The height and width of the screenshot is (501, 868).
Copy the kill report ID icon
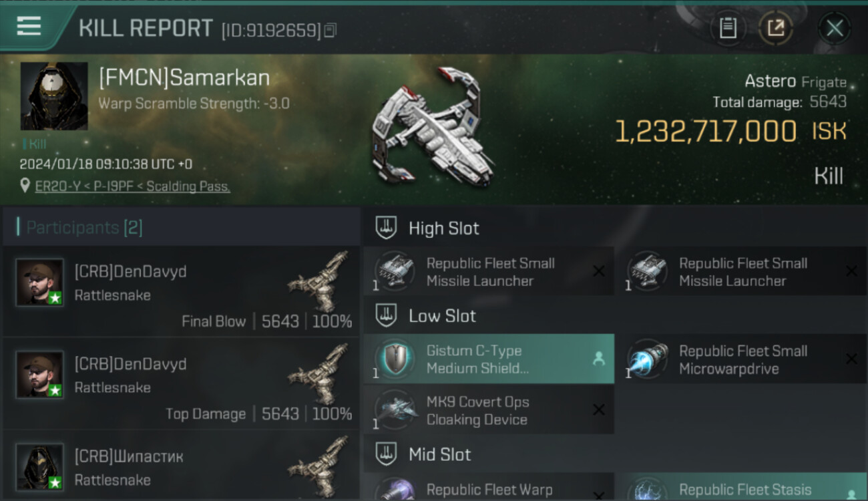click(330, 30)
